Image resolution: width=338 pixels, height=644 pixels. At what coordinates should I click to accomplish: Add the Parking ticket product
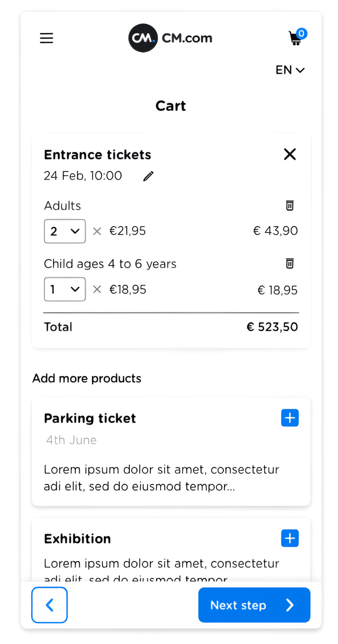pyautogui.click(x=290, y=418)
